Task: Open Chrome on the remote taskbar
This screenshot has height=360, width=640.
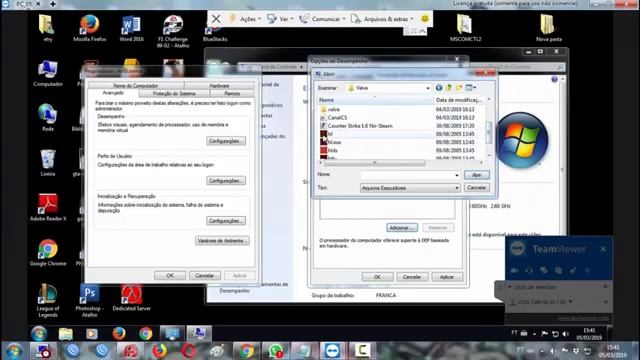Action: pyautogui.click(x=145, y=333)
